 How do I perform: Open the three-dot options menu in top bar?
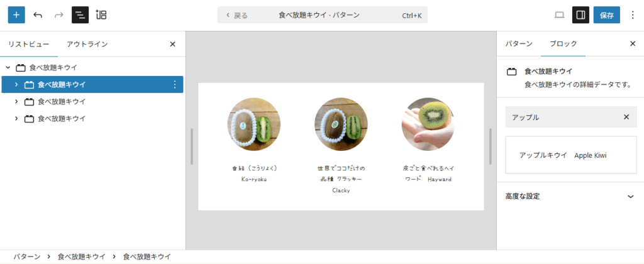click(x=633, y=15)
